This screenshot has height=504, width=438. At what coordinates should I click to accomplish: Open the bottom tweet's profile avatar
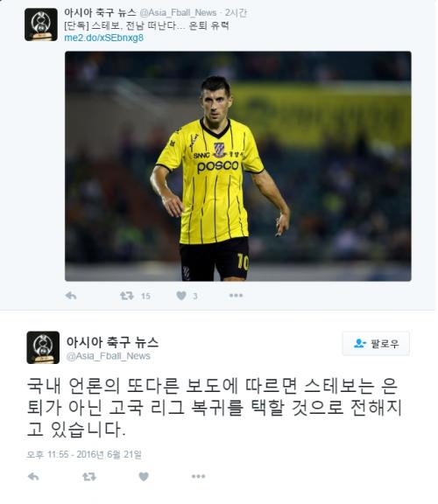click(x=43, y=347)
